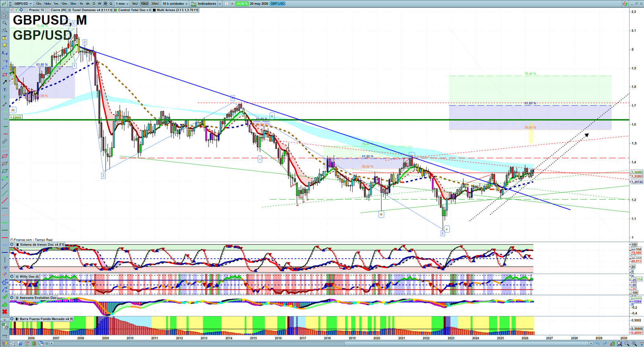The height and width of the screenshot is (347, 644).
Task: Select the W weekly timeframe
Action: pos(99,4)
